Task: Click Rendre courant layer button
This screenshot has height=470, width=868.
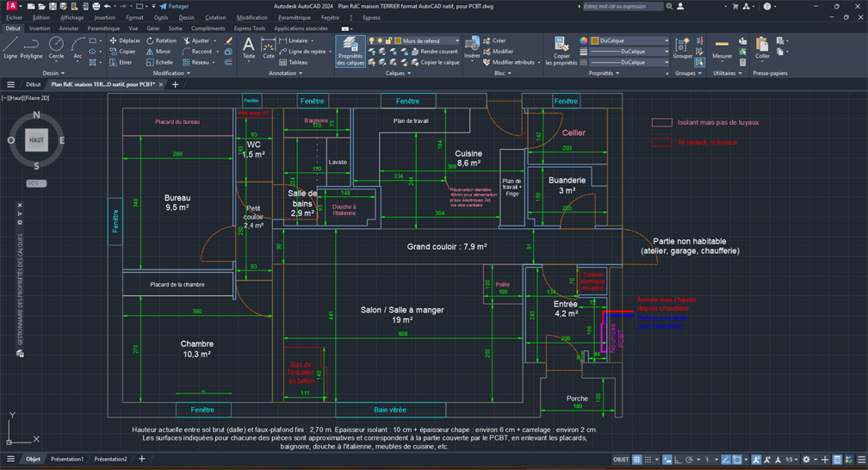Action: point(435,52)
